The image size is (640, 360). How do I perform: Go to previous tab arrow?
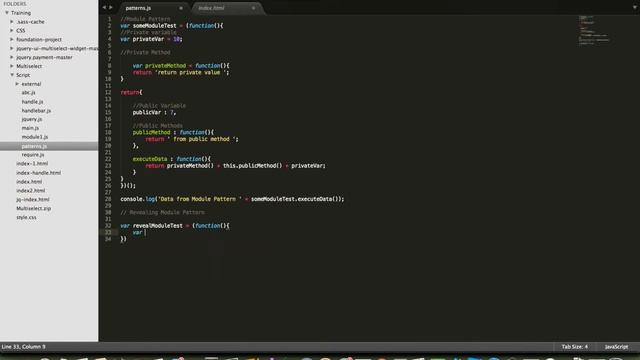(x=104, y=7)
